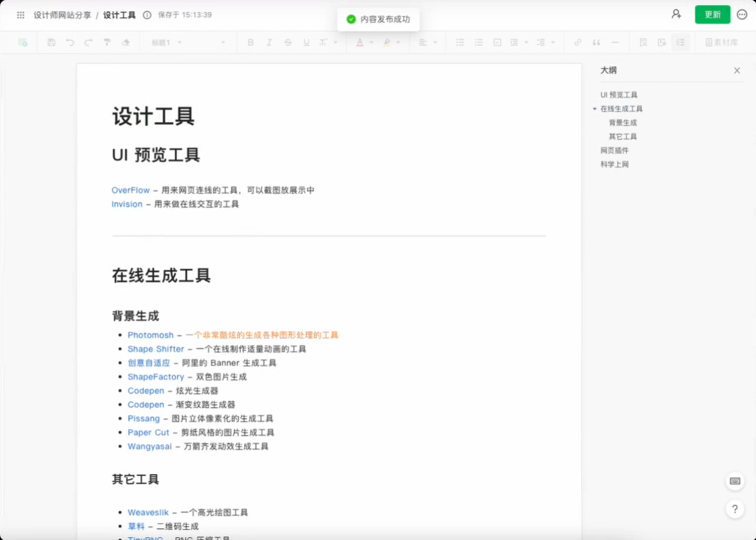Apply the red font color
This screenshot has width=756, height=540.
359,42
